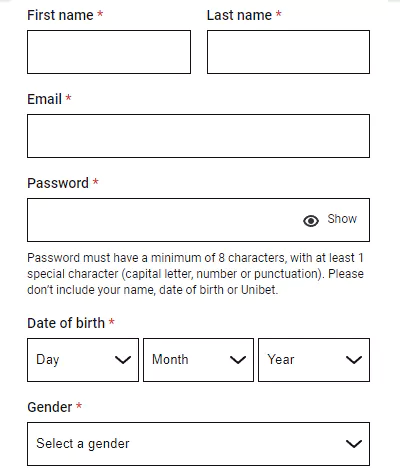Click the Gender field label
This screenshot has width=400, height=473.
50,407
